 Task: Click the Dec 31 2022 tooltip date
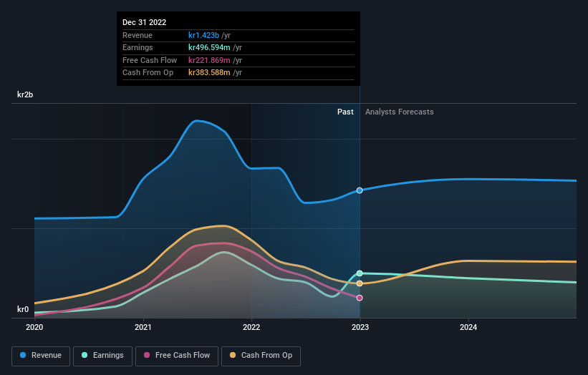coord(145,22)
